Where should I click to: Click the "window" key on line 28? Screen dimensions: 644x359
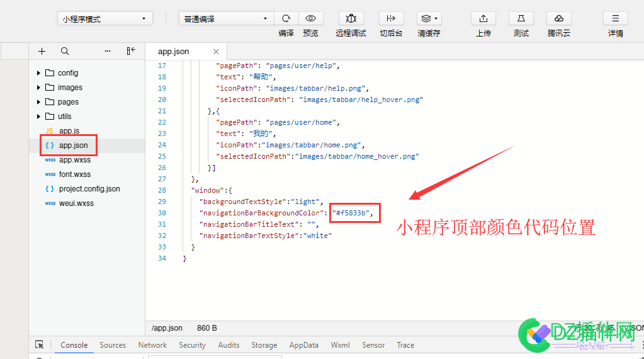pyautogui.click(x=208, y=190)
